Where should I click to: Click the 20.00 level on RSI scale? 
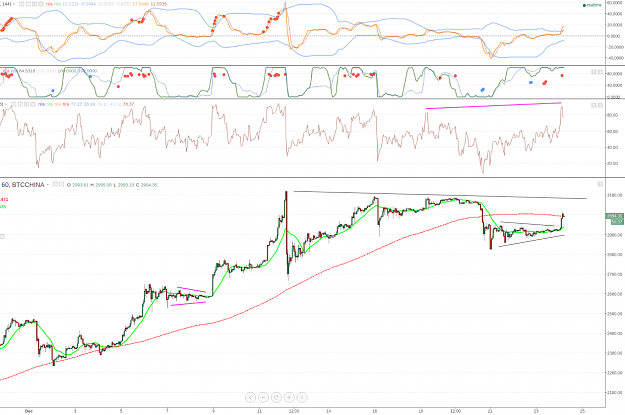click(x=612, y=163)
